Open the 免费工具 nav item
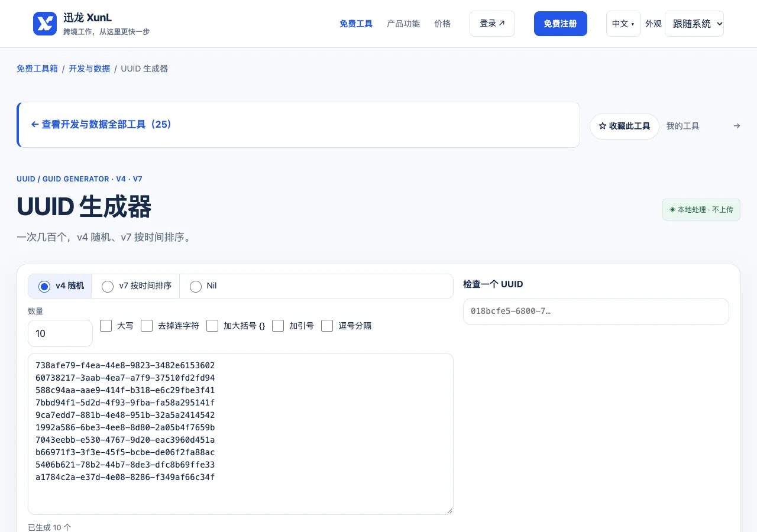 (x=356, y=24)
